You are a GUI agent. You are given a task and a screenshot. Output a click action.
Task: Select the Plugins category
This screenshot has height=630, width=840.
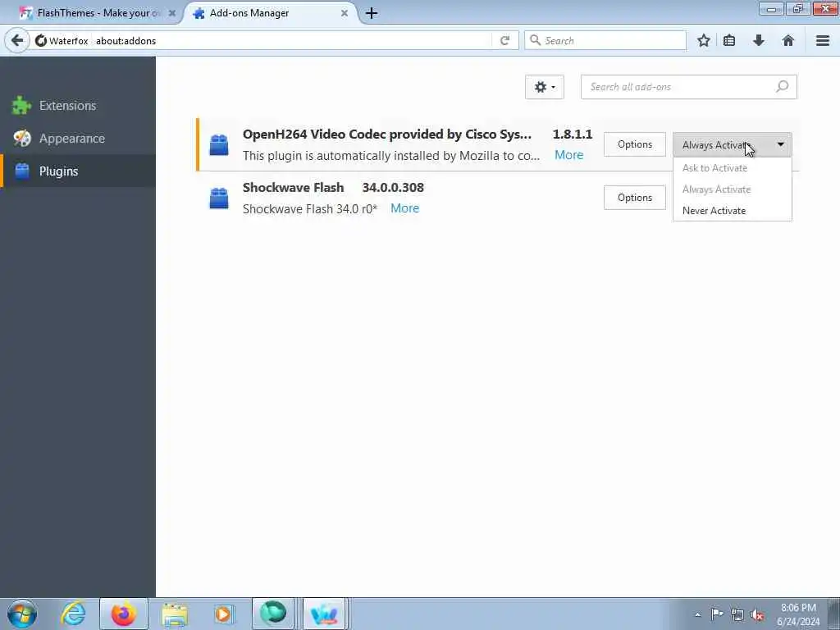78,171
